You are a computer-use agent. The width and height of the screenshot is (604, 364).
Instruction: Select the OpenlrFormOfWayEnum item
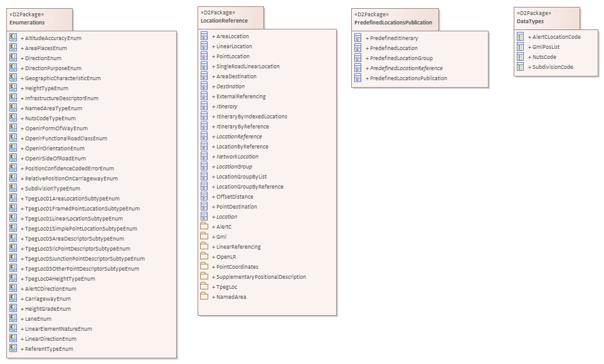56,128
